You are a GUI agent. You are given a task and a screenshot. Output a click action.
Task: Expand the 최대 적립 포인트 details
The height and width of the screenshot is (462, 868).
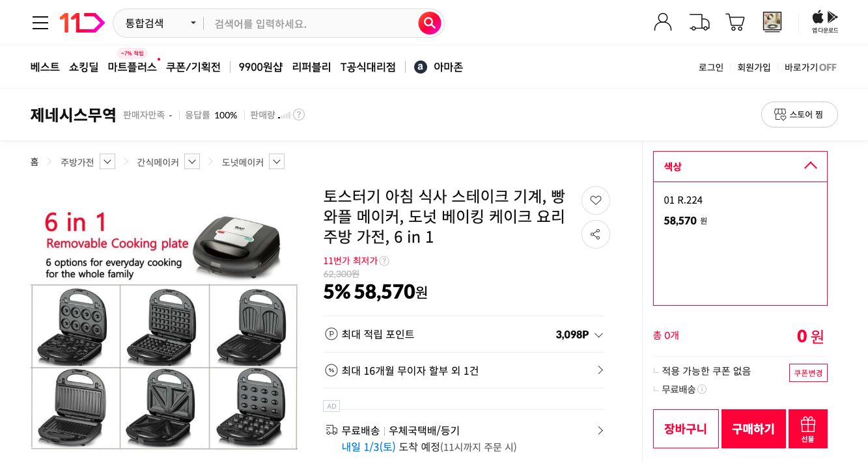pos(598,334)
